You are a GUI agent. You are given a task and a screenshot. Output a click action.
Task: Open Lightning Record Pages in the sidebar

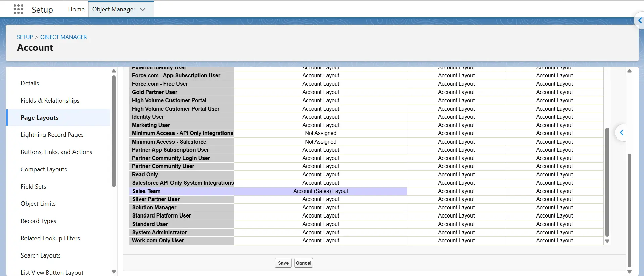[x=52, y=135]
